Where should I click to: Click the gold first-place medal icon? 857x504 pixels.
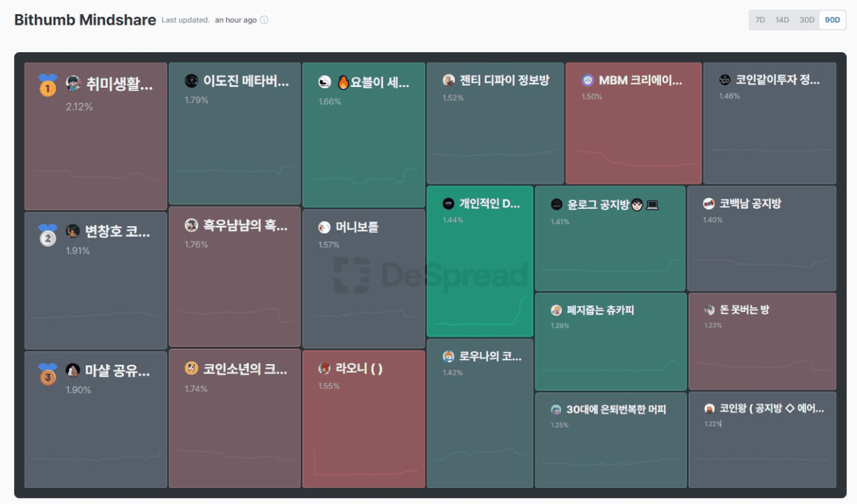(48, 85)
